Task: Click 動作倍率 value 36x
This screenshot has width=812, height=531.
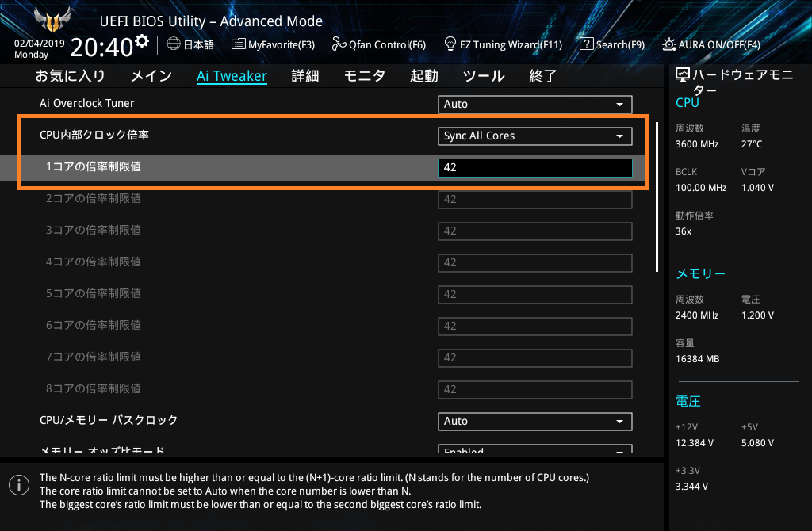Action: click(x=684, y=231)
